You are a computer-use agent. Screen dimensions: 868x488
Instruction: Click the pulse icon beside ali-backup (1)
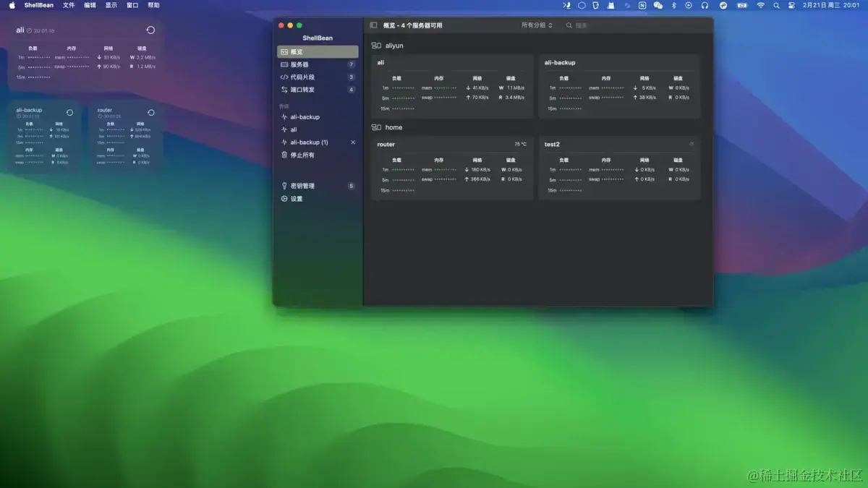coord(284,142)
